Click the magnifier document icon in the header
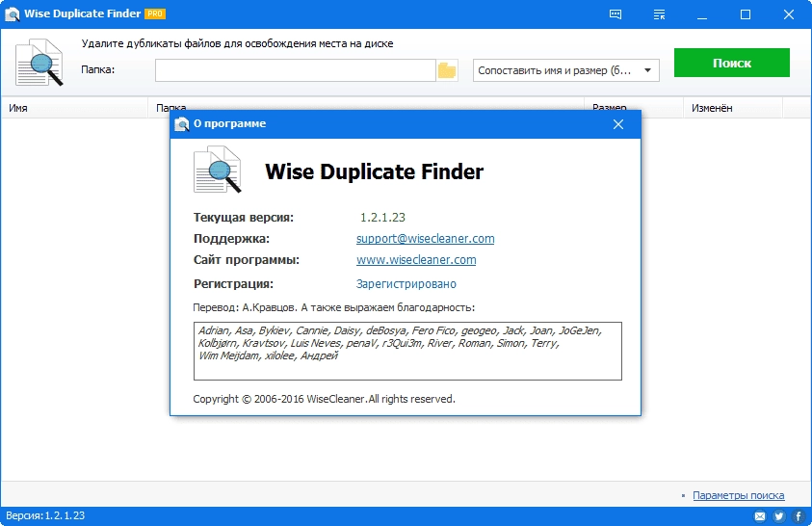This screenshot has height=526, width=812. coord(39,62)
